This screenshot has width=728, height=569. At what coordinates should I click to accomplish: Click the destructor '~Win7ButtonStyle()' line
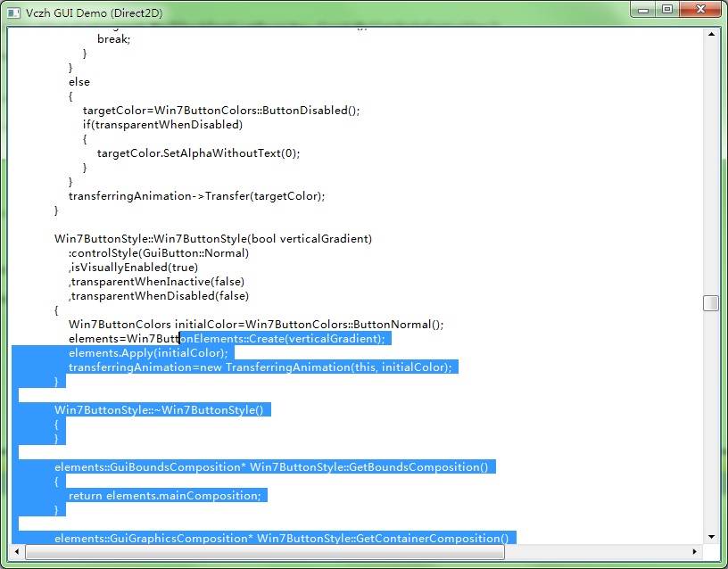pyautogui.click(x=159, y=410)
